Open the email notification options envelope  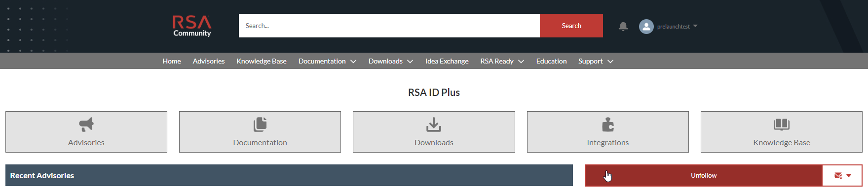(838, 176)
